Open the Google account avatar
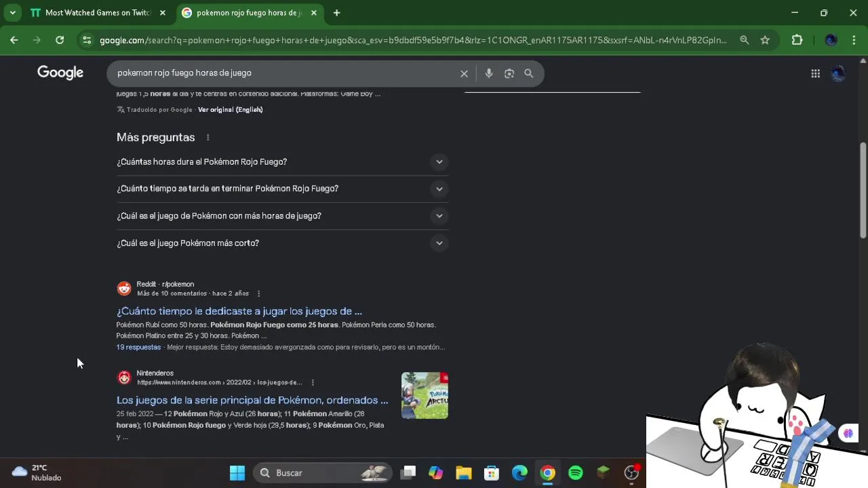The width and height of the screenshot is (868, 488). (838, 73)
